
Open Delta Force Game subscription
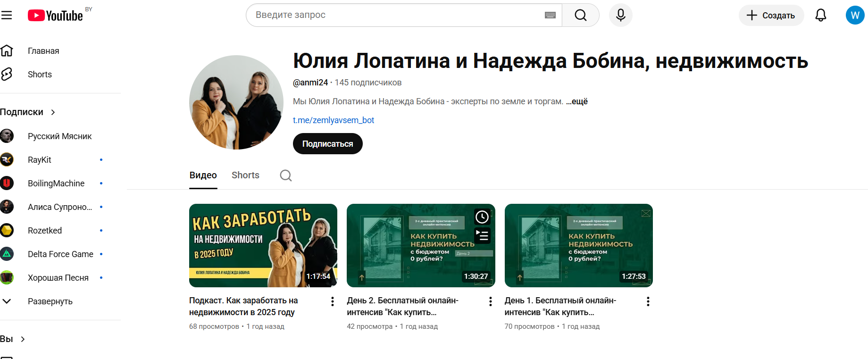pos(60,254)
